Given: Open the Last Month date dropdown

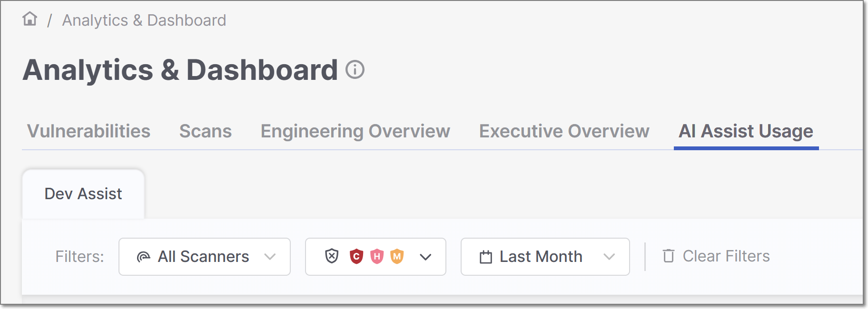Looking at the screenshot, I should 609,257.
